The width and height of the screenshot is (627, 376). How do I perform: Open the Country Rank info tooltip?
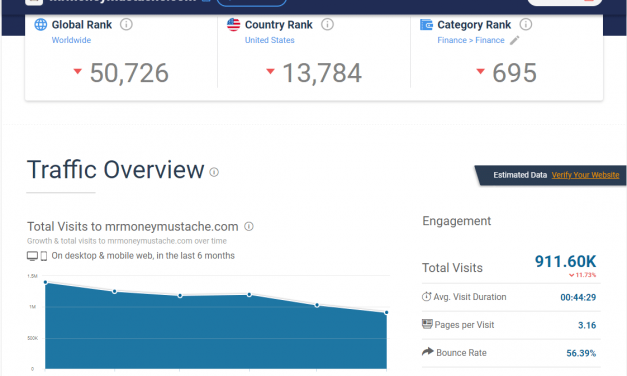(x=327, y=24)
